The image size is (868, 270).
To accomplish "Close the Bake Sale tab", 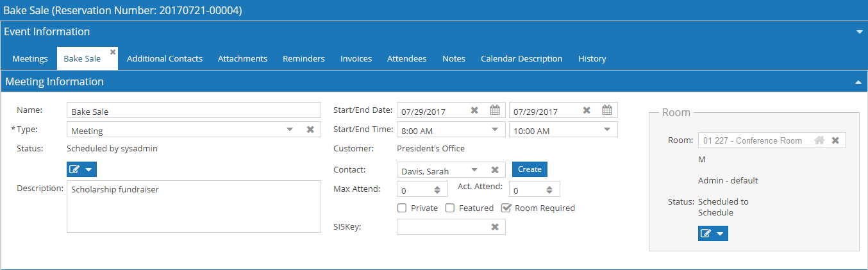I will [x=113, y=51].
